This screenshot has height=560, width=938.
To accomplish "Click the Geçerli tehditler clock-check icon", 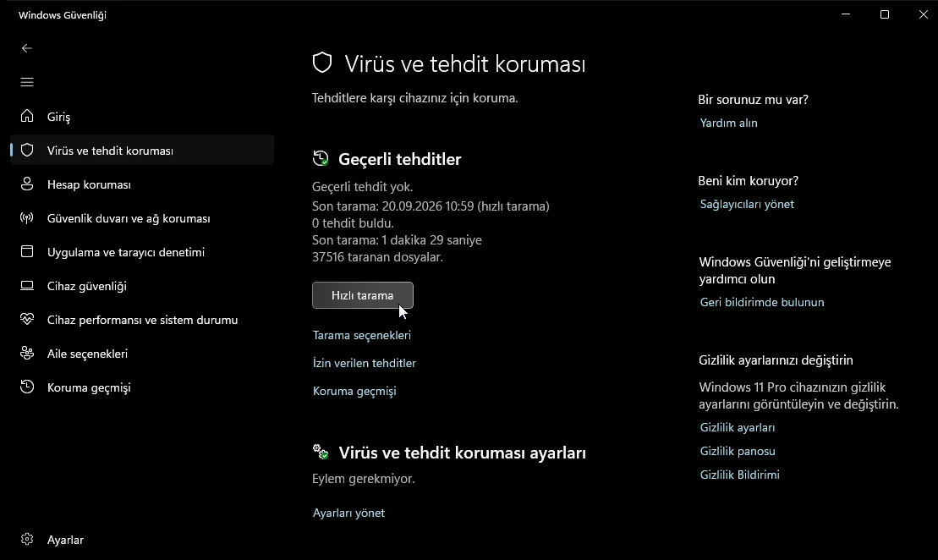I will (x=321, y=158).
